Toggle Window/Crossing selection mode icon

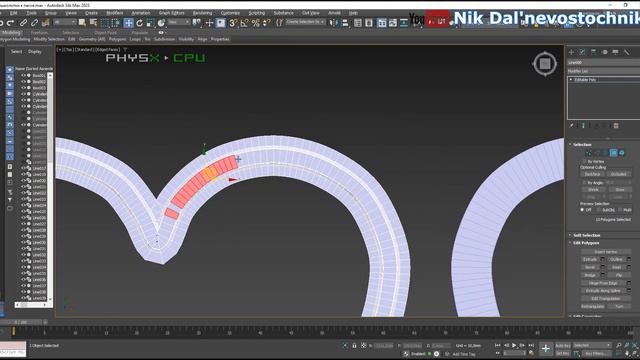tap(116, 23)
